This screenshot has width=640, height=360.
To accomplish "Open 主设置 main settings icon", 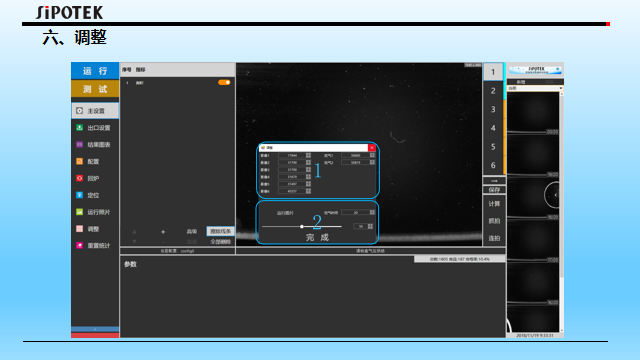I will tap(80, 111).
